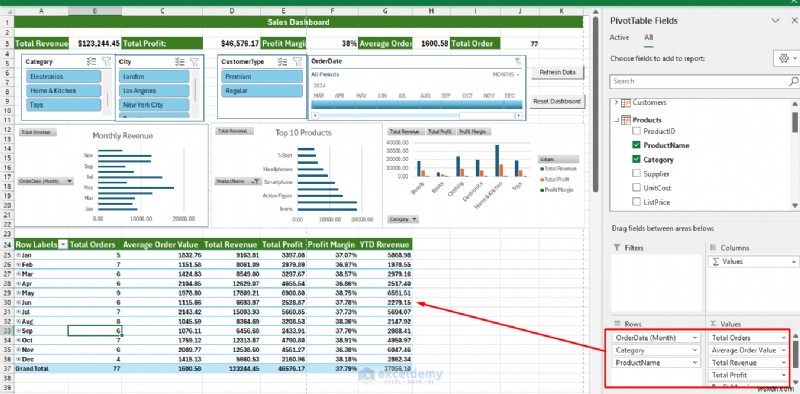The image size is (800, 394).
Task: Uncheck the Category field checkbox
Action: coord(636,160)
